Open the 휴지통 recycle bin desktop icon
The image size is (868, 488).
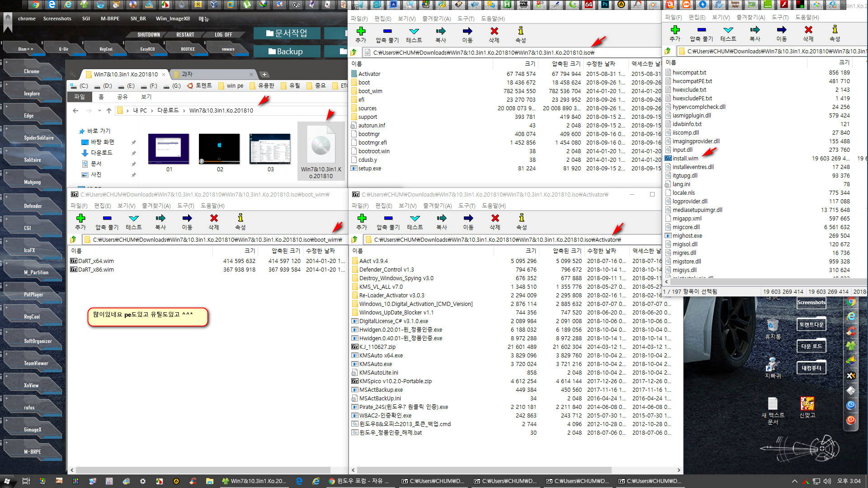coord(773,329)
